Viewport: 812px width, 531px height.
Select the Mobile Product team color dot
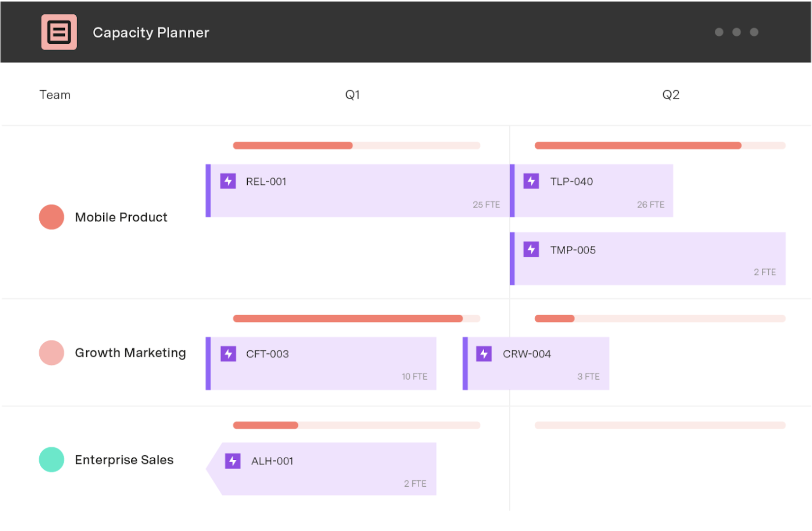[52, 217]
